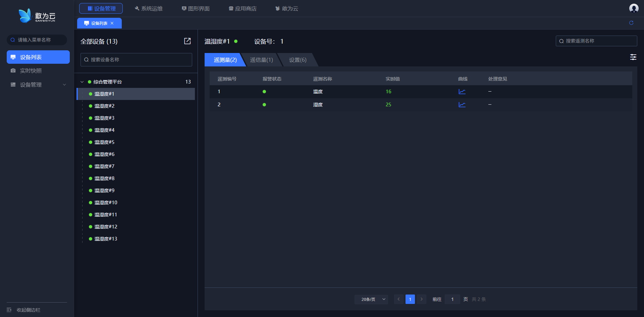The height and width of the screenshot is (317, 644).
Task: Open the 20条/页 page size dropdown
Action: click(x=371, y=299)
